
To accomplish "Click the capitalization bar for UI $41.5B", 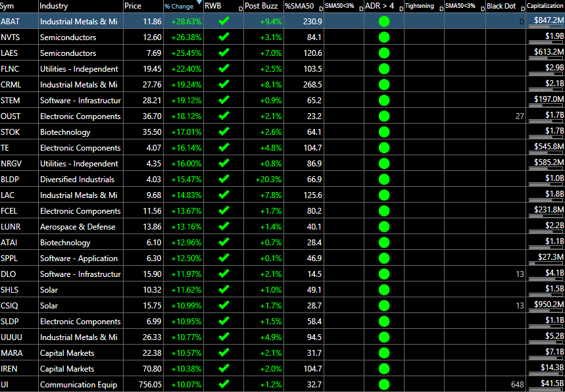I will point(545,389).
